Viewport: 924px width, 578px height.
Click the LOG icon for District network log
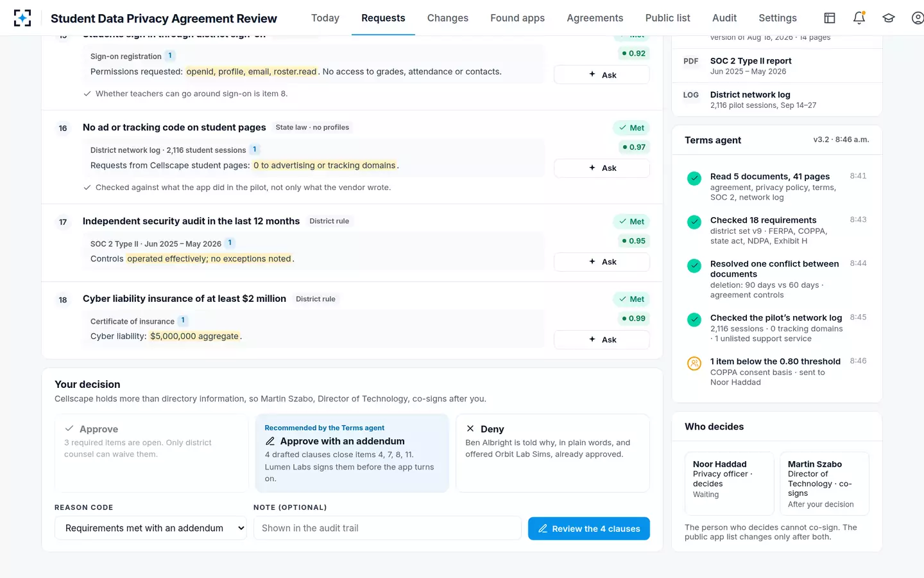click(x=691, y=95)
